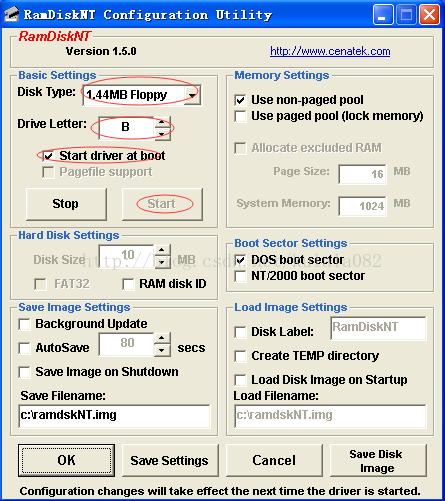Check DOS boot sector option
Screen dimensions: 445x501
[x=240, y=260]
